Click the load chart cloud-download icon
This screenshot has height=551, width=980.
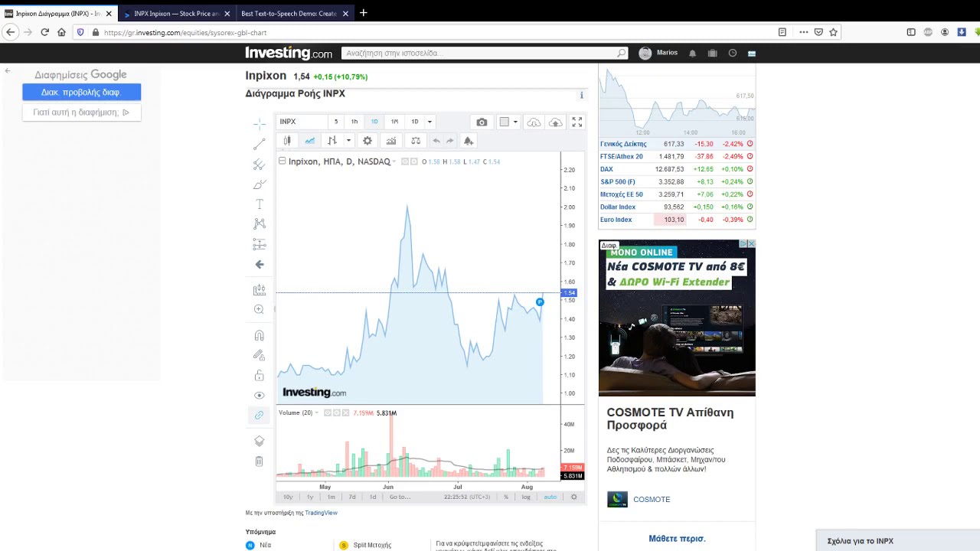(534, 122)
